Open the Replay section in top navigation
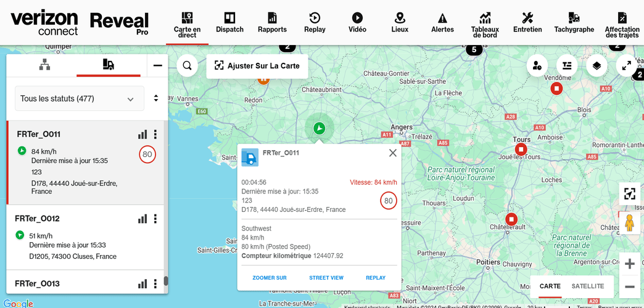The width and height of the screenshot is (644, 308). 315,23
